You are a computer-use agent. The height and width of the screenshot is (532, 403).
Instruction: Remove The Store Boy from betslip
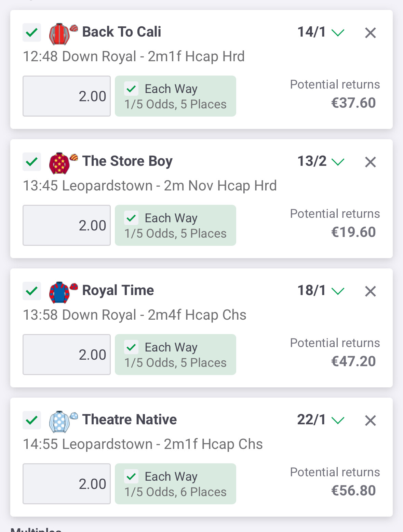pos(371,162)
